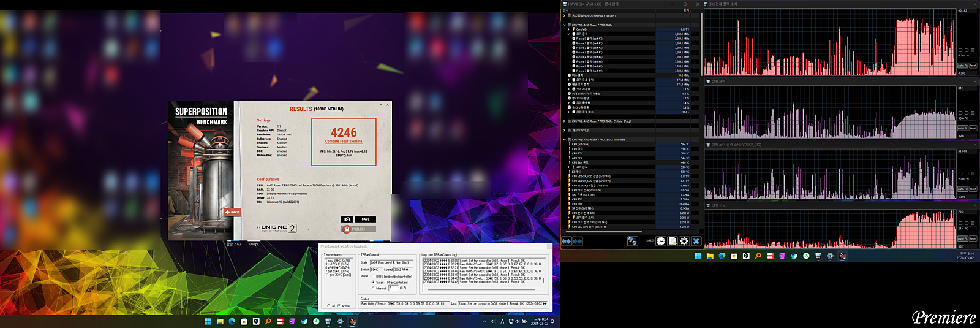
Task: Click the HWiNFO expand columns left-right arrows icon
Action: pyautogui.click(x=567, y=242)
